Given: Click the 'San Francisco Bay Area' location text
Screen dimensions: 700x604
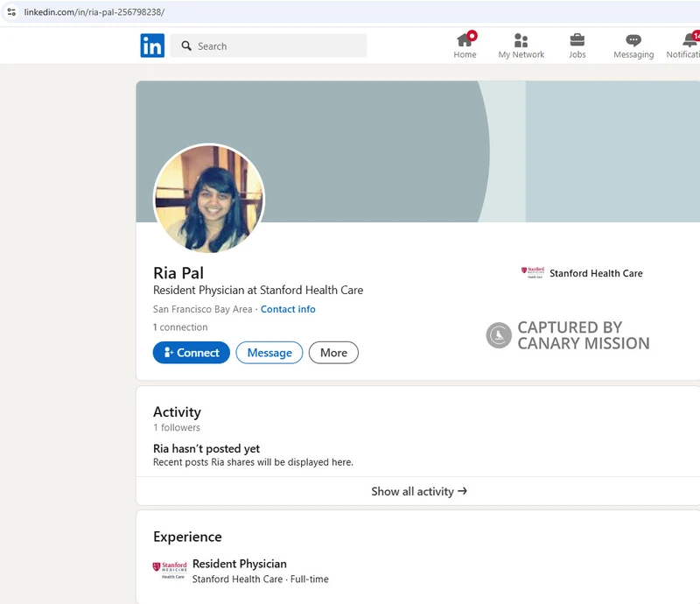Looking at the screenshot, I should (x=203, y=309).
